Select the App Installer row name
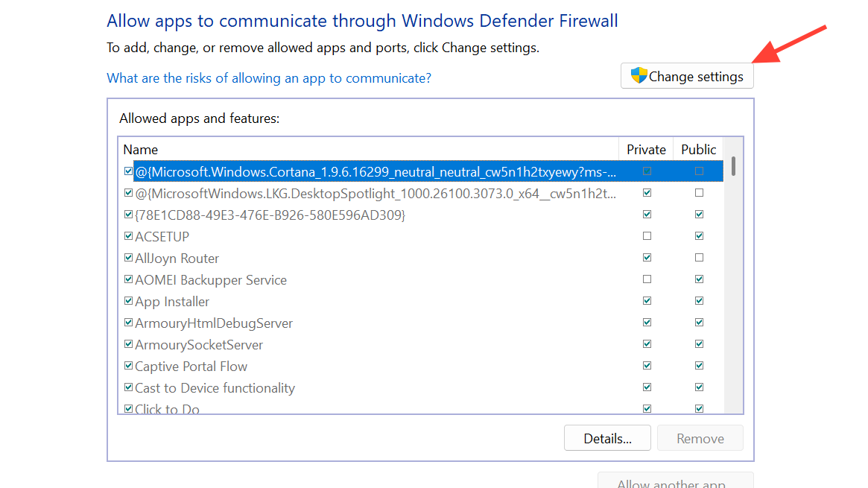 [x=172, y=302]
